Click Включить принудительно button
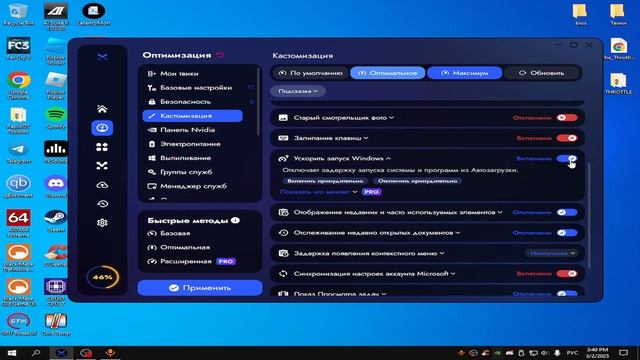The image size is (640, 360). (x=325, y=181)
